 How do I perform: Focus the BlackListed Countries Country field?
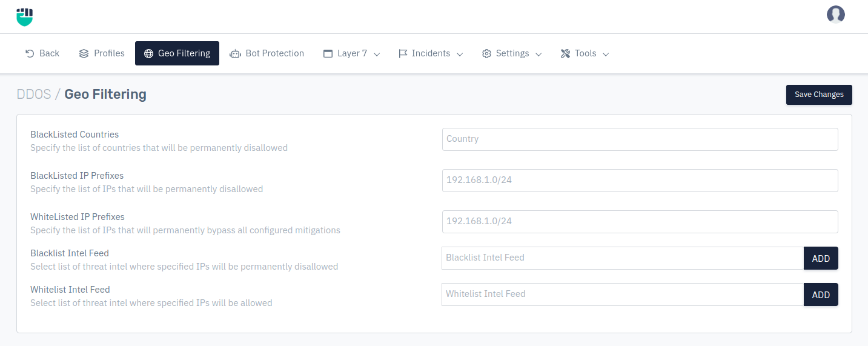coord(640,139)
